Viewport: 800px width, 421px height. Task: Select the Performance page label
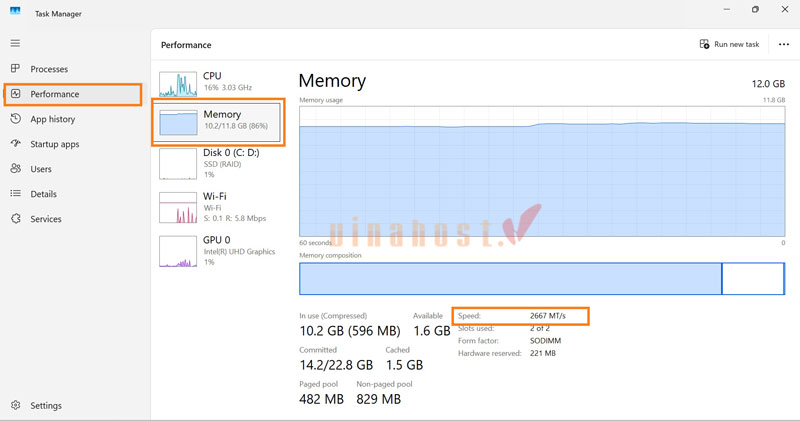tap(55, 94)
